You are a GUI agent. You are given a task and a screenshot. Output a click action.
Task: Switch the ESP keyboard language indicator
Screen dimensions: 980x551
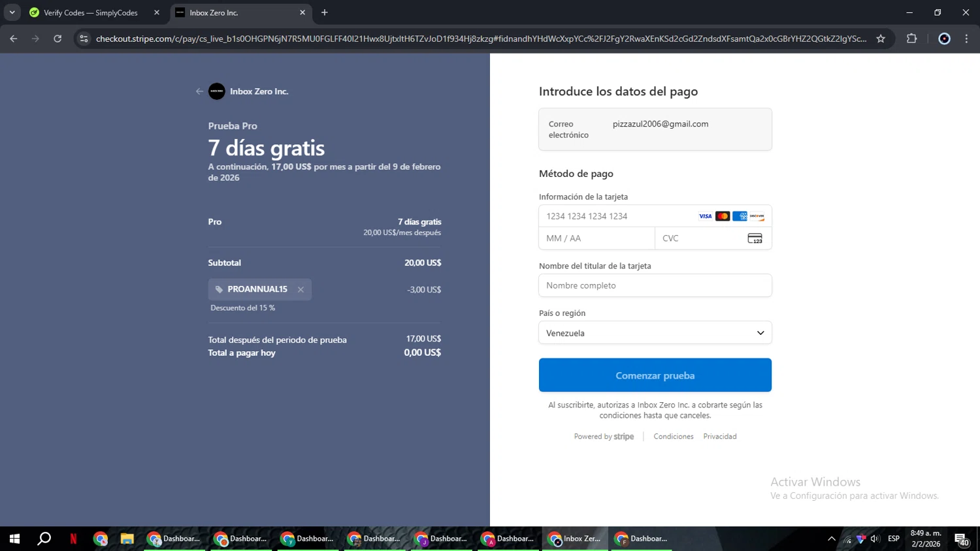coord(894,539)
